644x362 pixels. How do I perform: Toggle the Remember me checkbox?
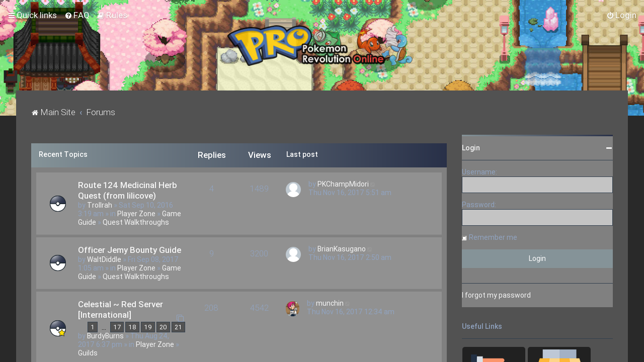pyautogui.click(x=464, y=238)
